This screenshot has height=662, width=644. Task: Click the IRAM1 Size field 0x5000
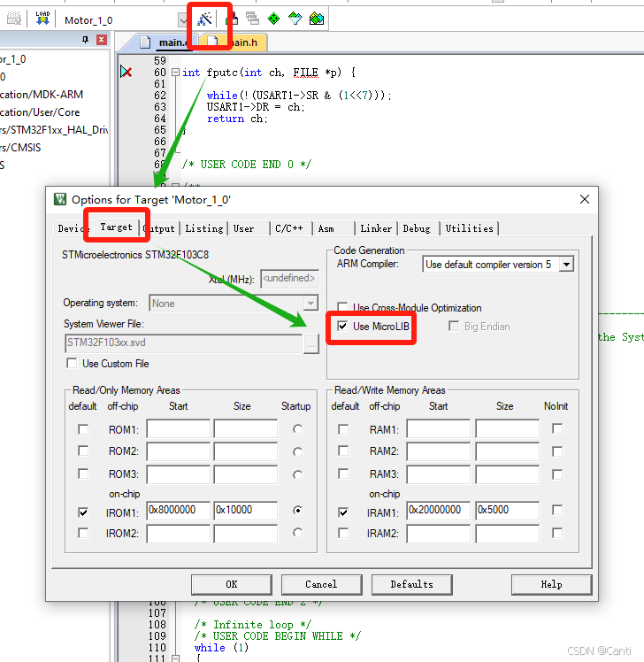507,511
